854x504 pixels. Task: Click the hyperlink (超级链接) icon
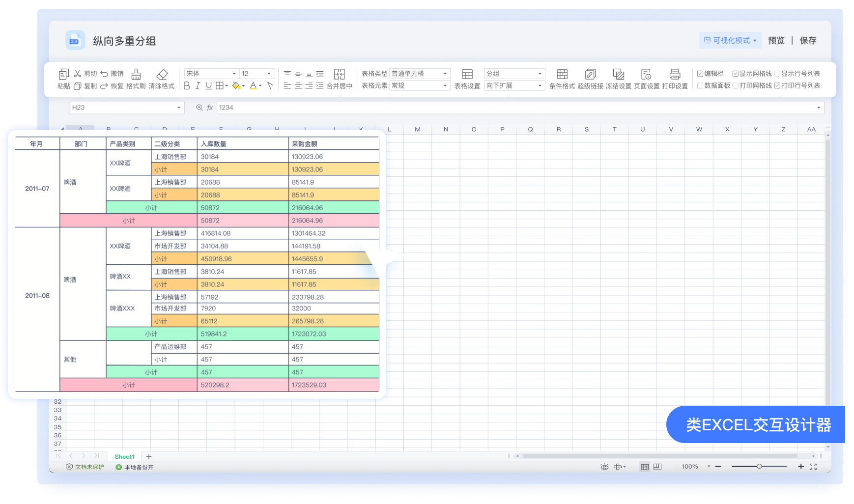pos(590,74)
